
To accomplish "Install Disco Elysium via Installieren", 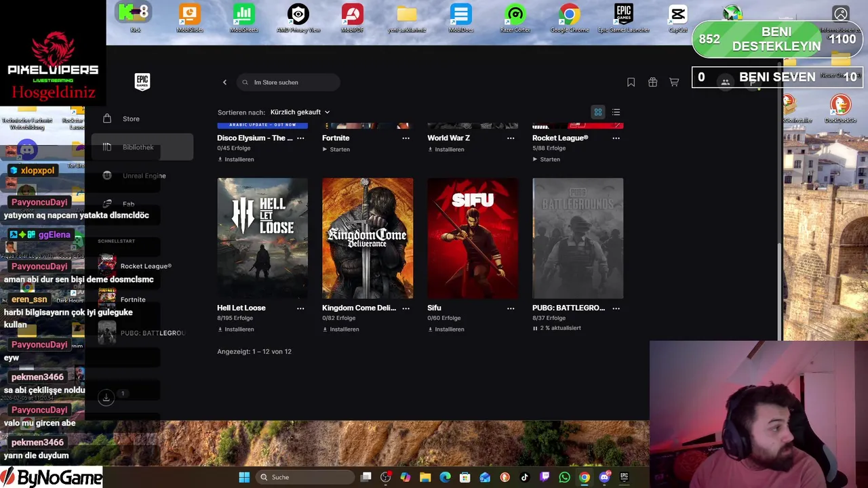I will 235,159.
